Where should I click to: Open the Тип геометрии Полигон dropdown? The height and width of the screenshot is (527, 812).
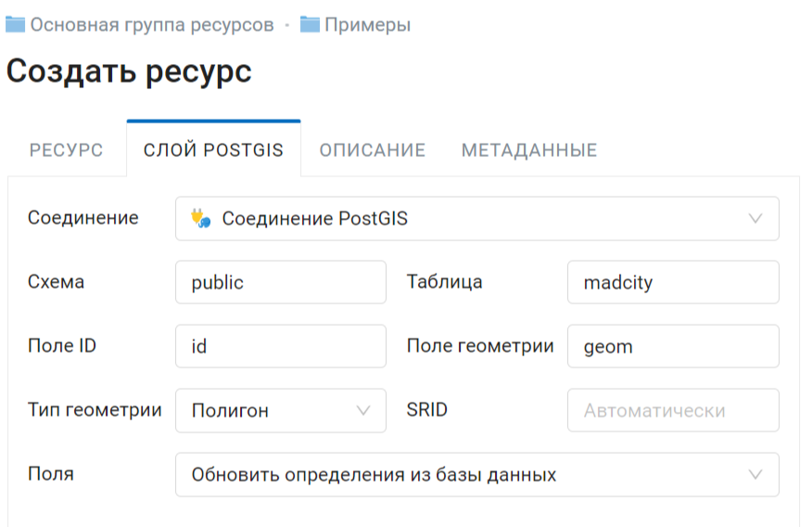pyautogui.click(x=281, y=410)
